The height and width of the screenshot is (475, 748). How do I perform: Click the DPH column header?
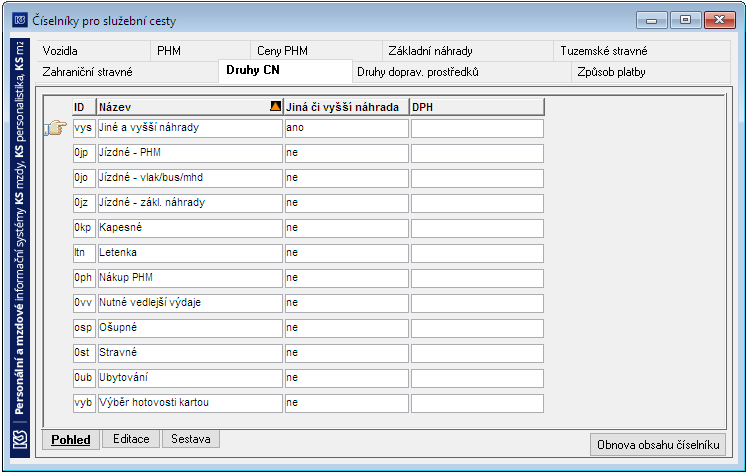tap(477, 107)
